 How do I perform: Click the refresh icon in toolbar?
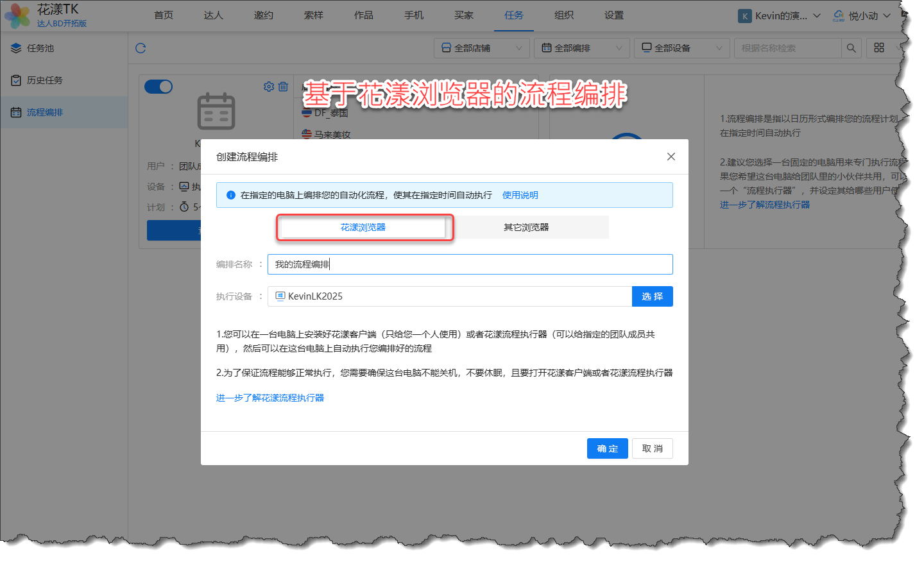pyautogui.click(x=141, y=48)
